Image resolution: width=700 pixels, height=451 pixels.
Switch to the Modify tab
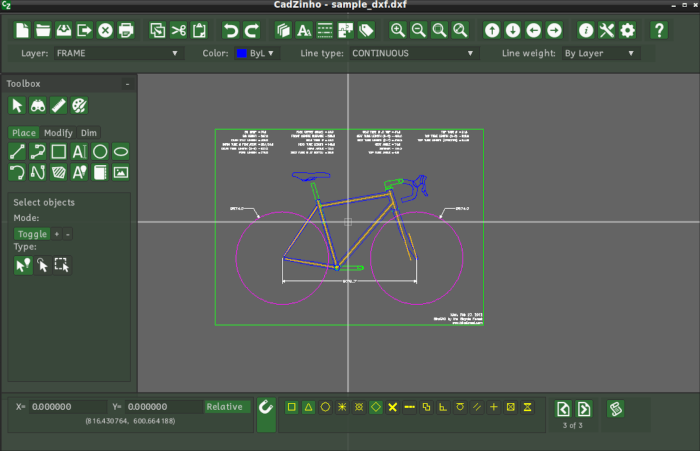point(58,133)
